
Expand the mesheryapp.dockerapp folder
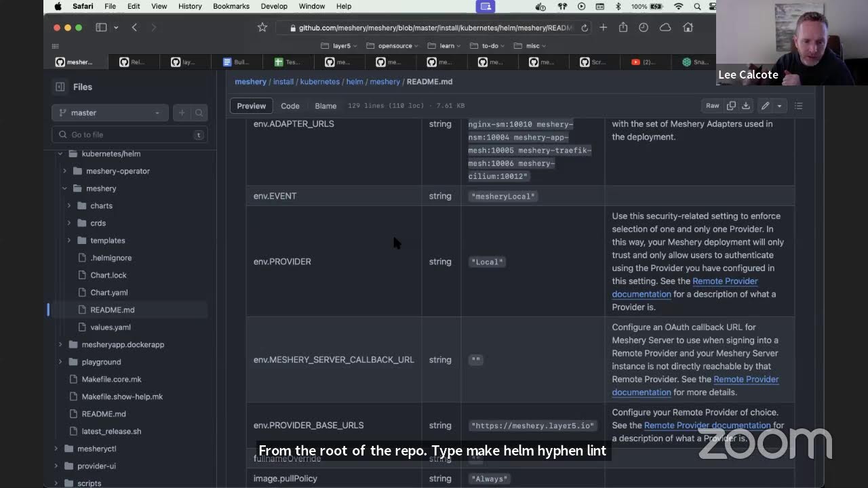point(60,344)
